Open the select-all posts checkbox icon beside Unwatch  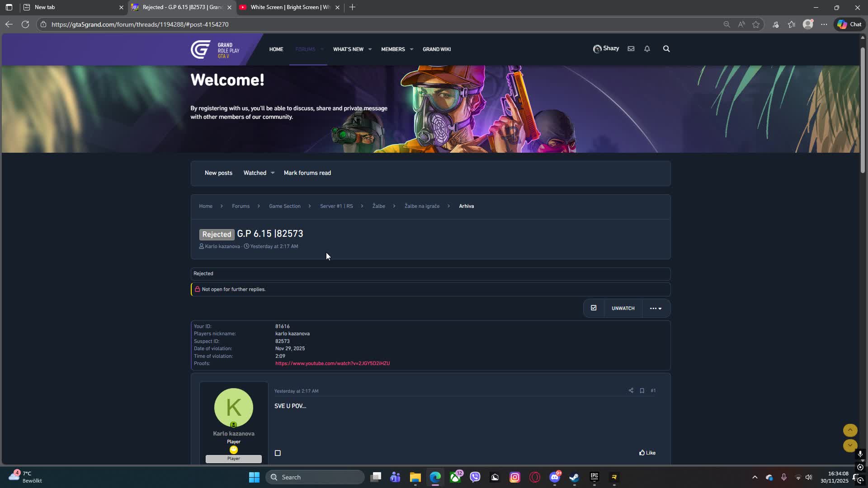pyautogui.click(x=593, y=308)
